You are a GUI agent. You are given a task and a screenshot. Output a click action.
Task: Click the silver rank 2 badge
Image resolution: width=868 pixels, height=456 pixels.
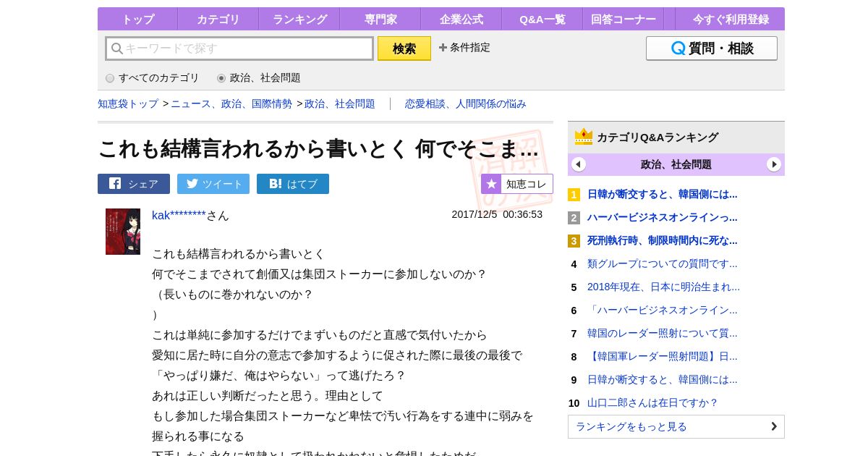point(574,218)
